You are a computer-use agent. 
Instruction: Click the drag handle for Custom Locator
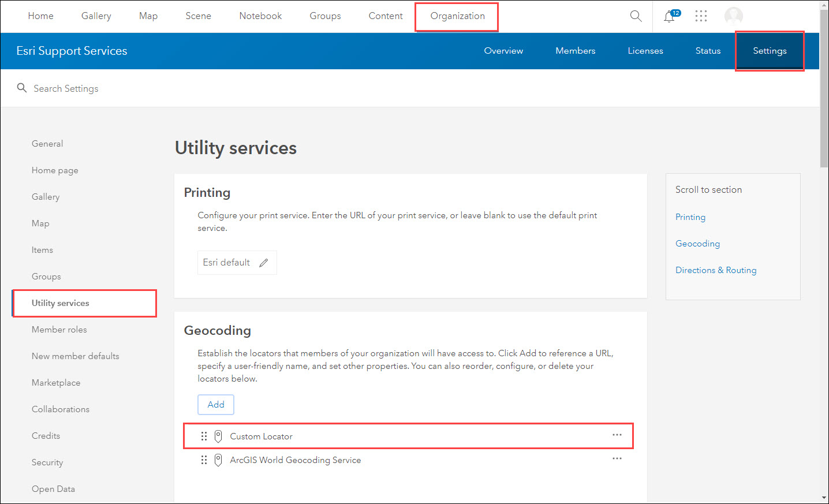click(x=204, y=436)
